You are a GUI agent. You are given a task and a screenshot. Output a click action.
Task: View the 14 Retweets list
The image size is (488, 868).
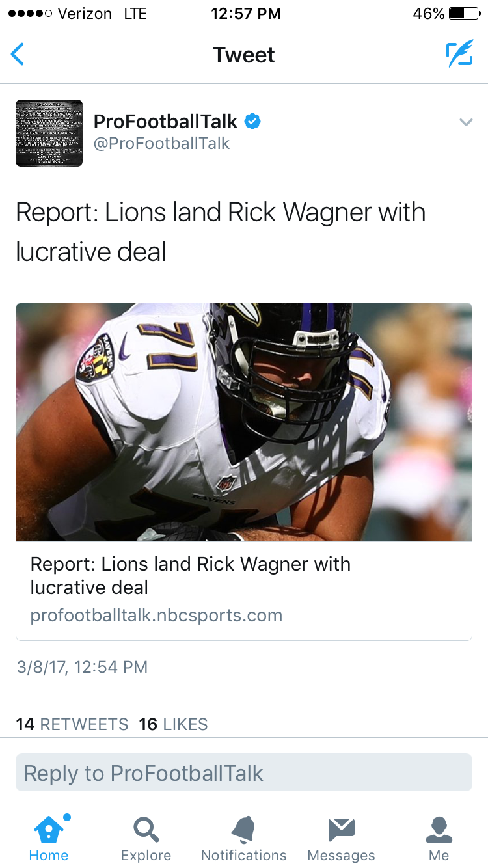72,724
